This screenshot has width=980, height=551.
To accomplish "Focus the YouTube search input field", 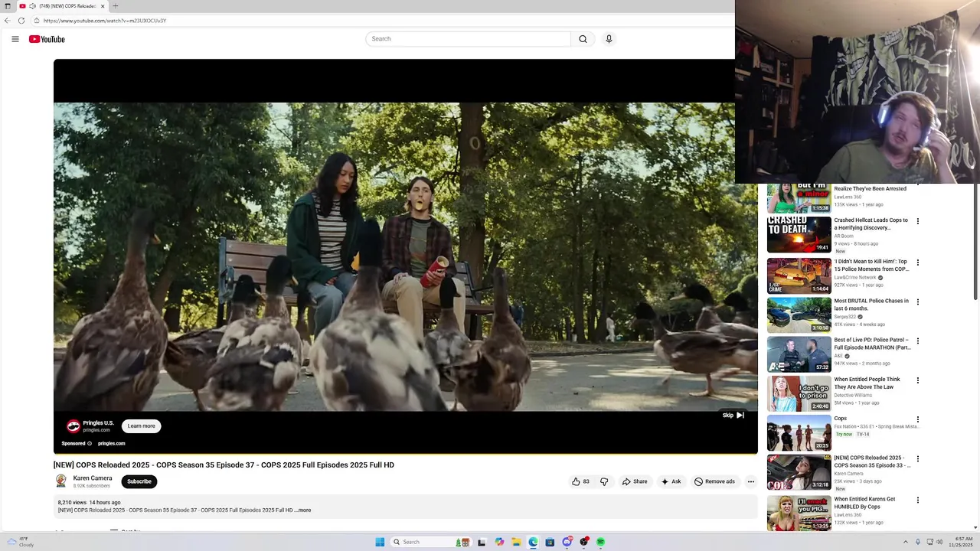I will tap(468, 39).
